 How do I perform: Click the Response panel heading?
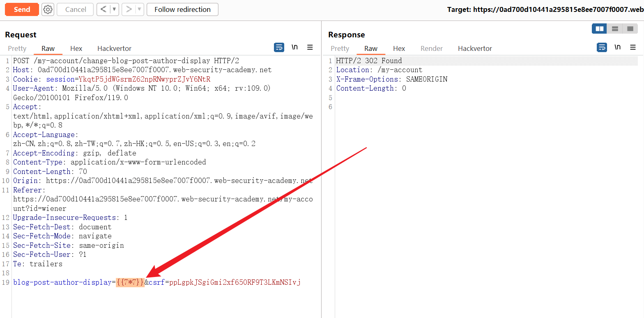point(346,35)
